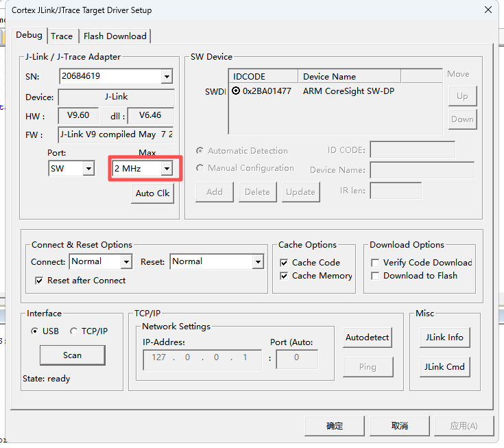Open the Flash Download tab

pyautogui.click(x=115, y=36)
